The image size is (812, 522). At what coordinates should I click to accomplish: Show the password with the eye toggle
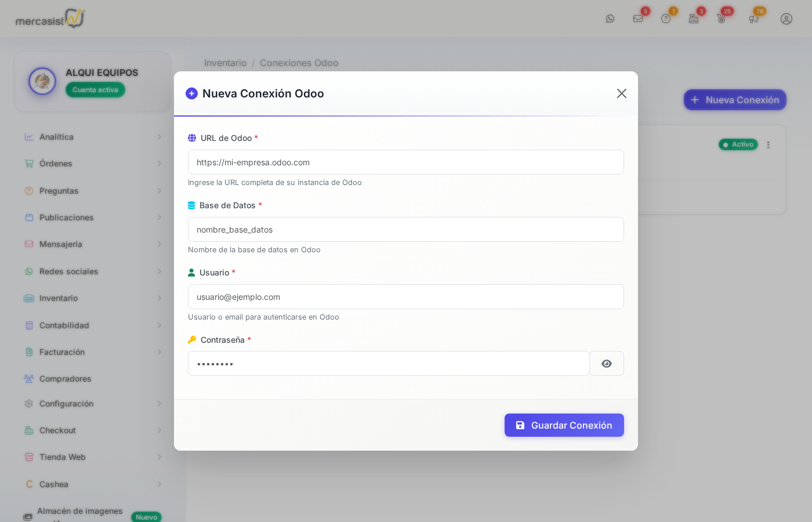click(x=607, y=364)
